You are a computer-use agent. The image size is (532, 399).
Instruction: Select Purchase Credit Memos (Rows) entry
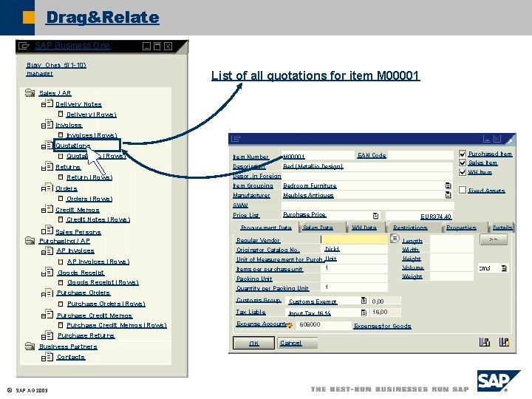pyautogui.click(x=117, y=325)
